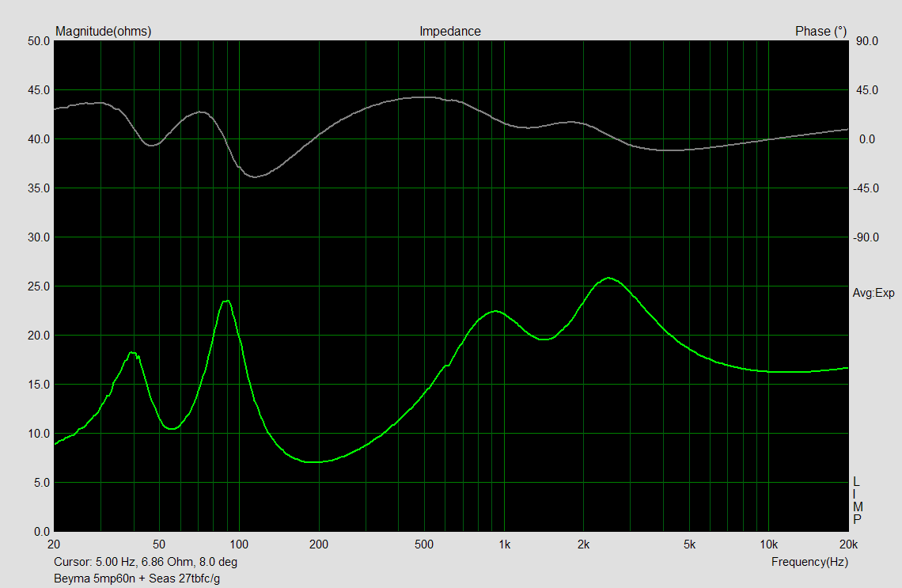
Task: Click the 500 frequency axis tick label
Action: [424, 544]
